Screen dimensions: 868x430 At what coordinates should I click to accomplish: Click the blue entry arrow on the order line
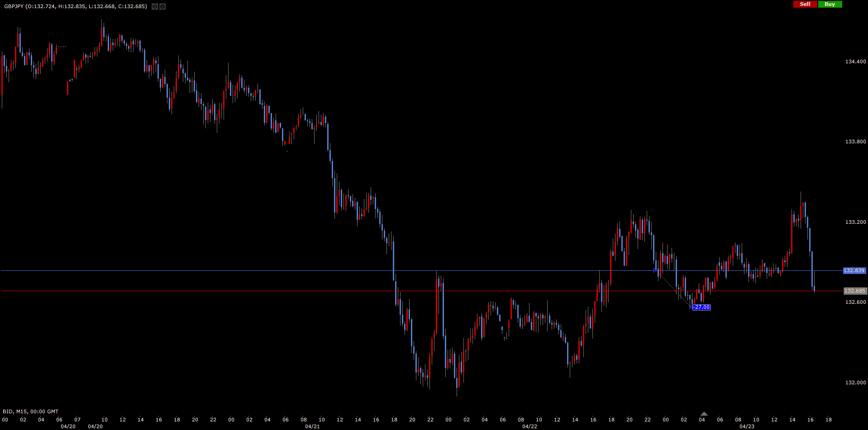pos(654,270)
